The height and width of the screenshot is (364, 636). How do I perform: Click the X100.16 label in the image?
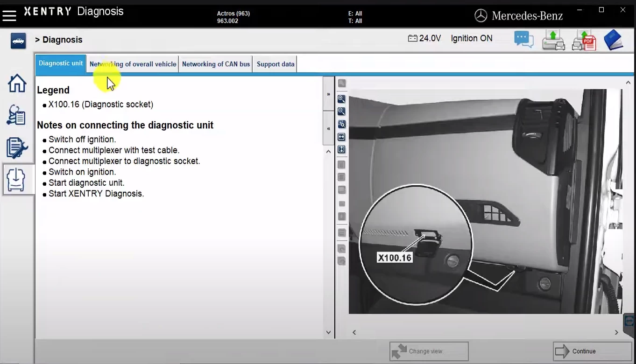tap(395, 258)
